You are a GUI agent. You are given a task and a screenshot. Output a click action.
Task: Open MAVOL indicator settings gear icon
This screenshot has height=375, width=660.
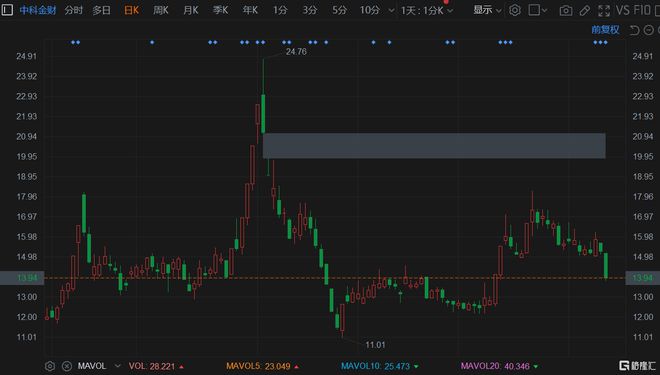50,366
